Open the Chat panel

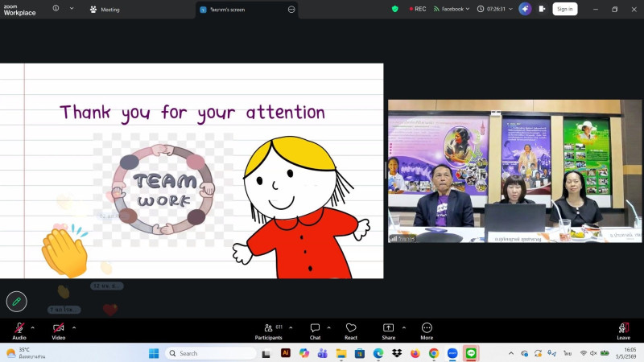click(315, 331)
